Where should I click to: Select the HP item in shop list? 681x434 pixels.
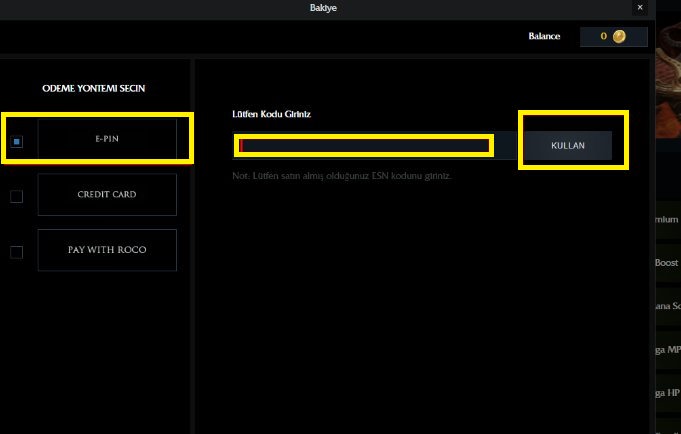667,393
